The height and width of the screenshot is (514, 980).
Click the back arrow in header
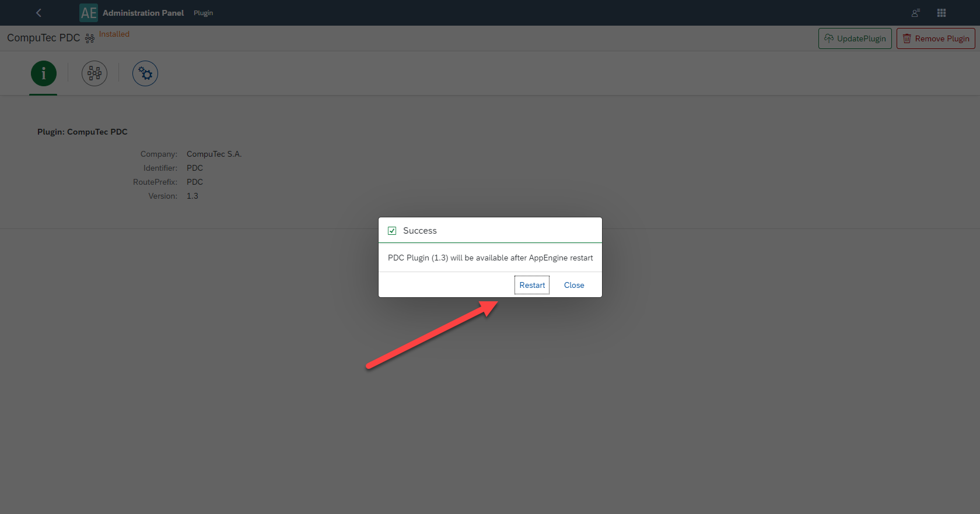pyautogui.click(x=38, y=13)
